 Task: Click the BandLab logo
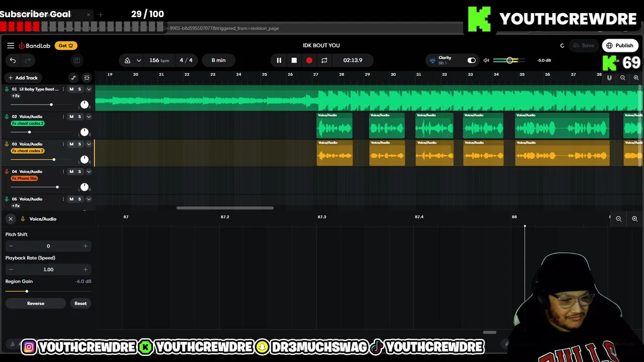coord(35,46)
